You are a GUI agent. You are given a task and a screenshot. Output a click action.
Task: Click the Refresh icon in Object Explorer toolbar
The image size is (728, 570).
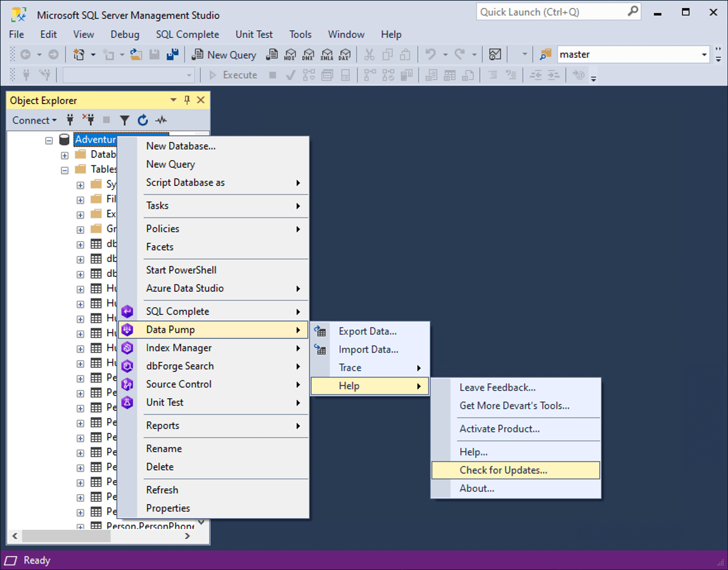143,120
